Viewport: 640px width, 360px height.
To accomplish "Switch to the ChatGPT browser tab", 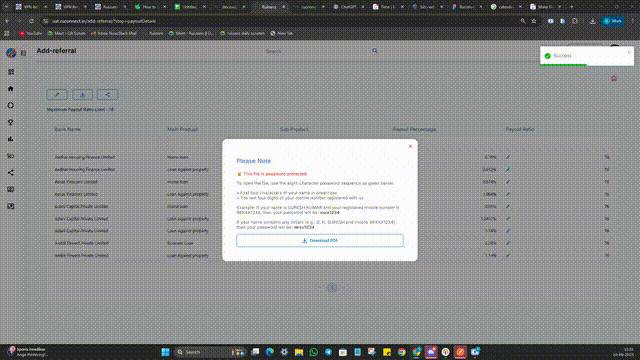I will [348, 7].
